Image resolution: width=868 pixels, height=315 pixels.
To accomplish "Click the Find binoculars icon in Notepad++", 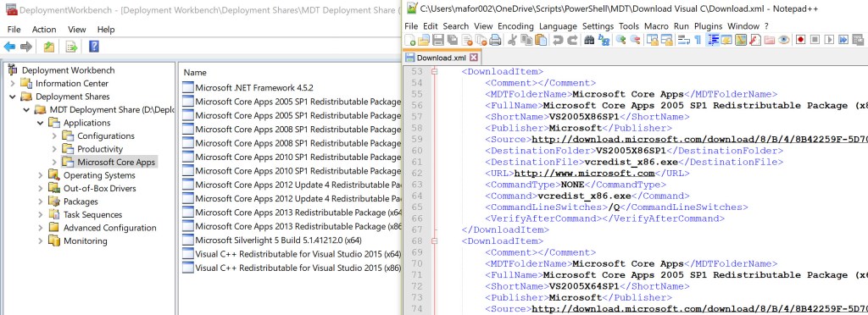I will pos(590,40).
